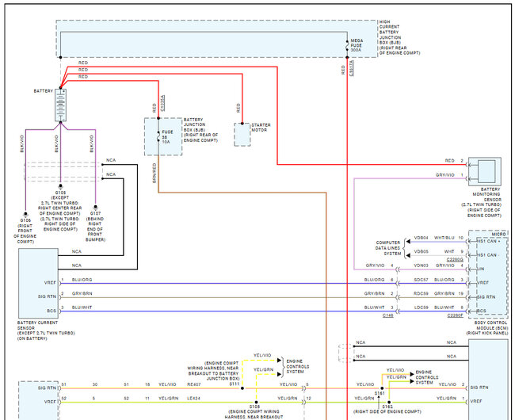
Task: Select the Starter Motor component box
Action: 242,135
